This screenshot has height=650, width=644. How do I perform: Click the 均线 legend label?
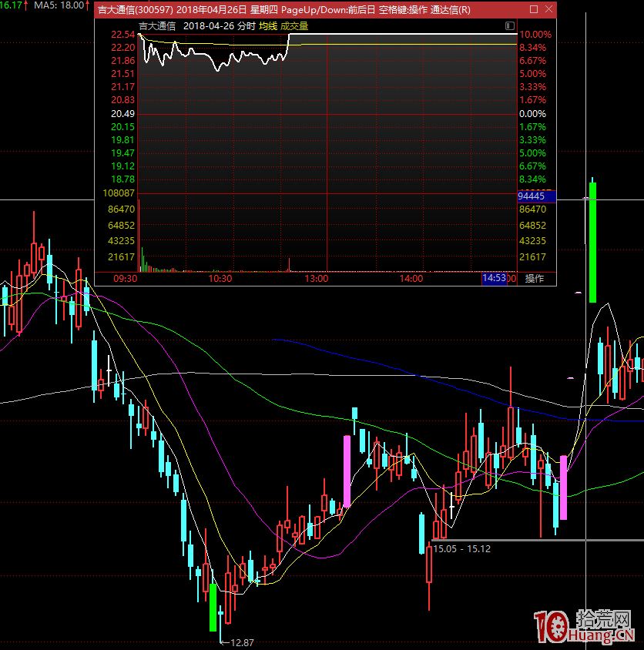click(x=268, y=26)
